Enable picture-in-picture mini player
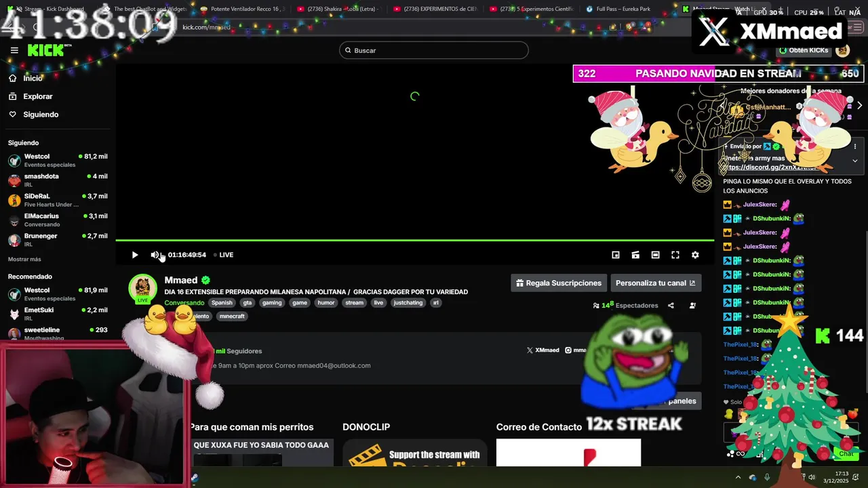Image resolution: width=868 pixels, height=488 pixels. point(616,255)
